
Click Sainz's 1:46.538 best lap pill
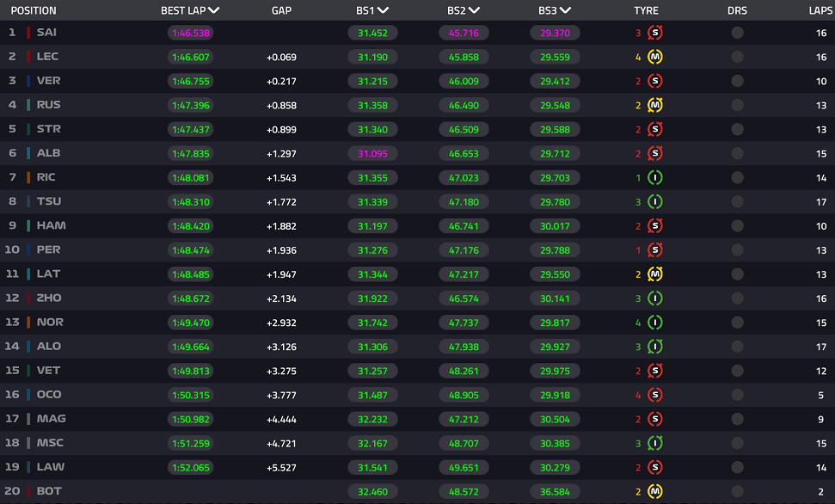tap(191, 33)
